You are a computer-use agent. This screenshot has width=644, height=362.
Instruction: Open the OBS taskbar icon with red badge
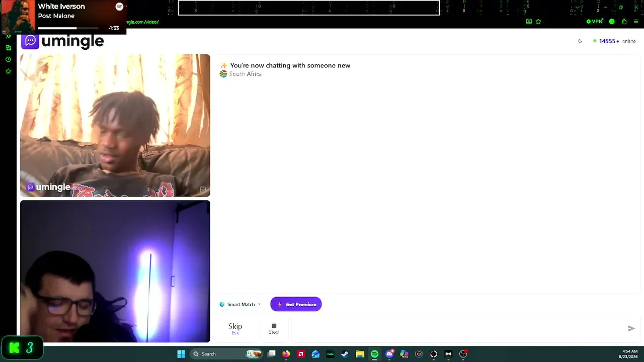(x=463, y=354)
